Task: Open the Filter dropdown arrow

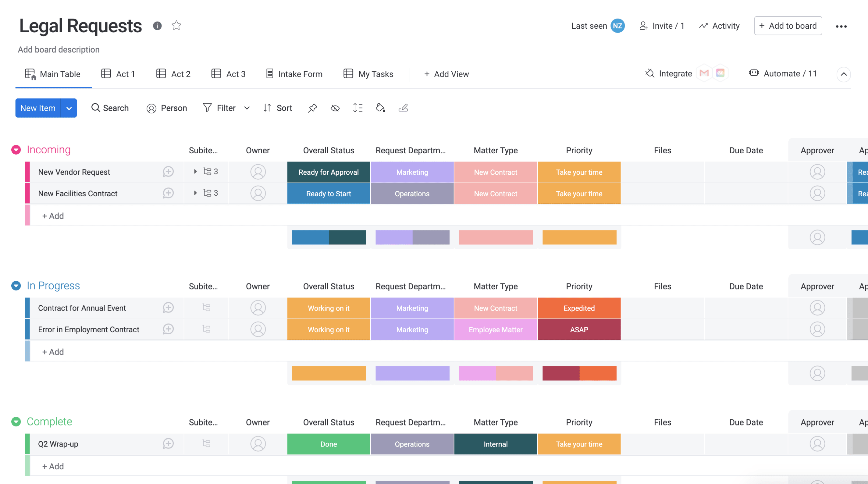Action: pos(247,108)
